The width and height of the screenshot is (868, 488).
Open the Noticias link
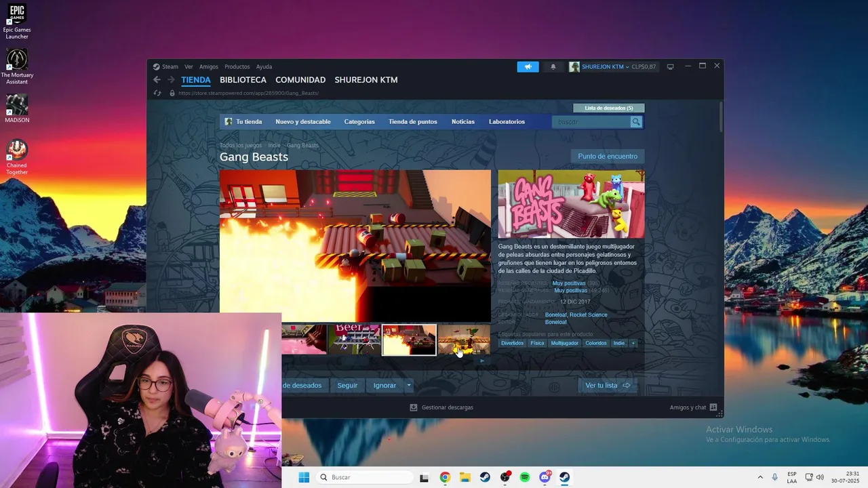coord(463,122)
